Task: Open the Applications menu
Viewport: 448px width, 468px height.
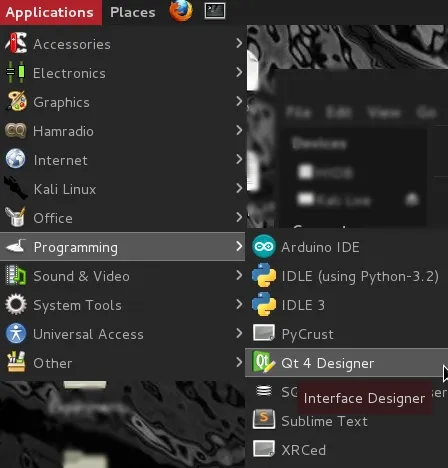Action: 51,12
